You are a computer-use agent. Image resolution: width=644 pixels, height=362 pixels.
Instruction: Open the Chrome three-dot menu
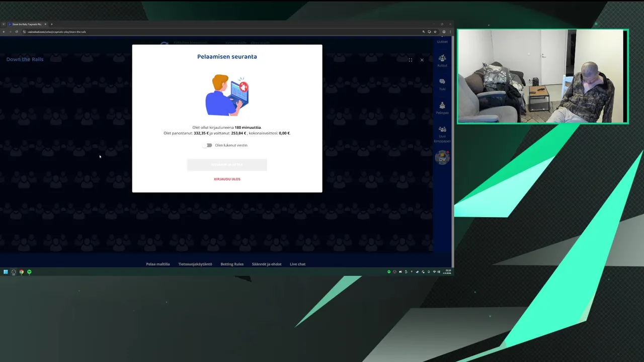tap(449, 32)
